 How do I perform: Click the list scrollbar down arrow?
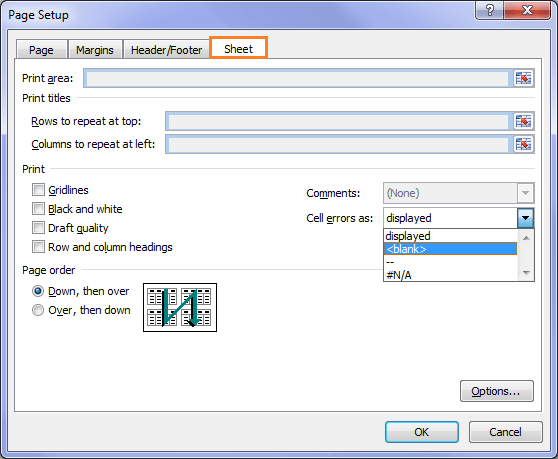click(x=526, y=273)
